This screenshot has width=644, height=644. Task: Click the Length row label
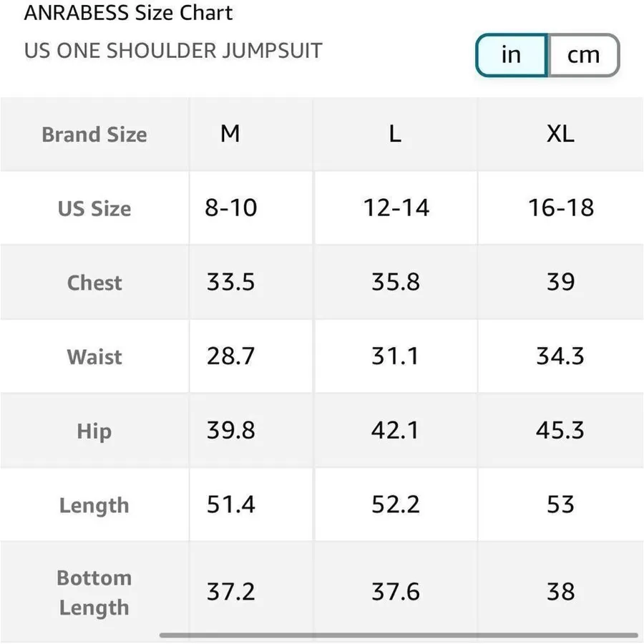click(x=94, y=505)
